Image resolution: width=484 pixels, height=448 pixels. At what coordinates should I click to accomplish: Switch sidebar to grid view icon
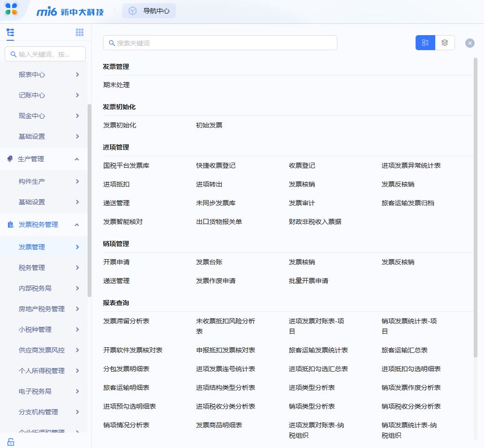[x=80, y=32]
